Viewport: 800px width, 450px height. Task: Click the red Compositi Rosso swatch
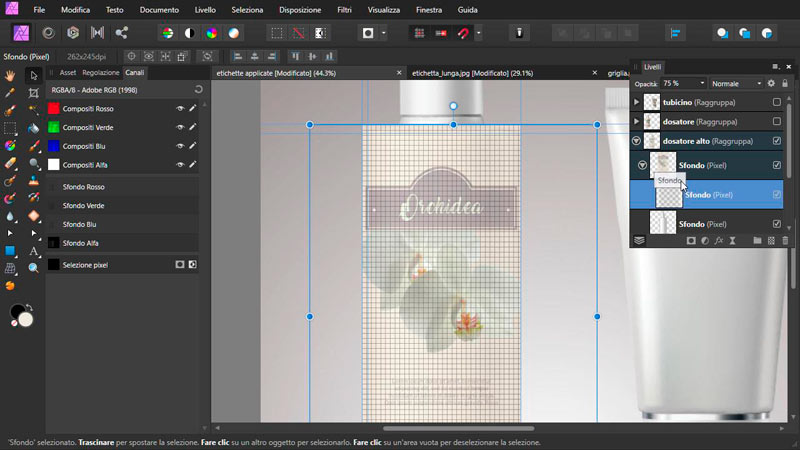coord(54,109)
